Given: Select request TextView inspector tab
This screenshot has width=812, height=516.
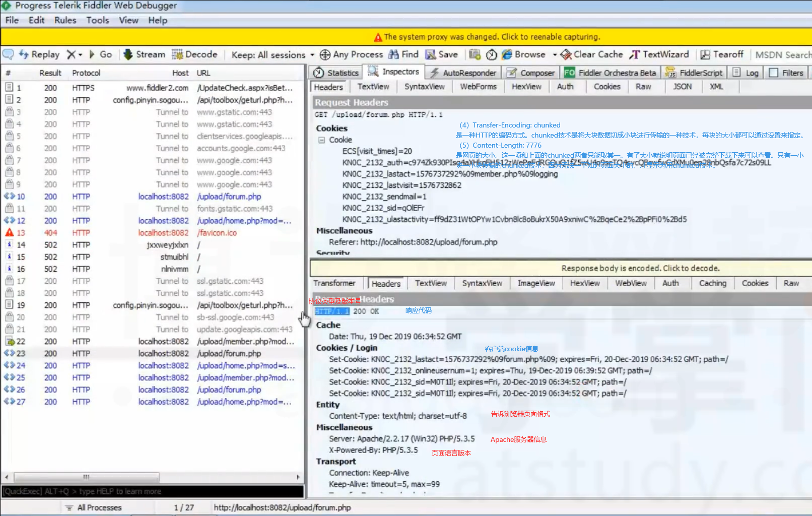Looking at the screenshot, I should pos(373,87).
